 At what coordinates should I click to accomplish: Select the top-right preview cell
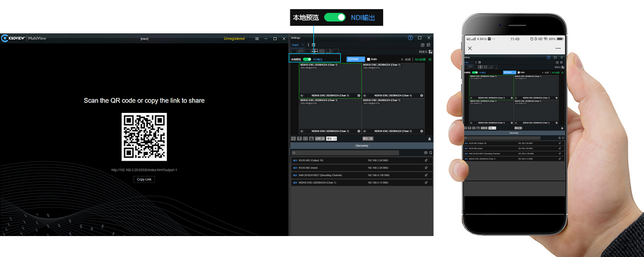pos(393,80)
